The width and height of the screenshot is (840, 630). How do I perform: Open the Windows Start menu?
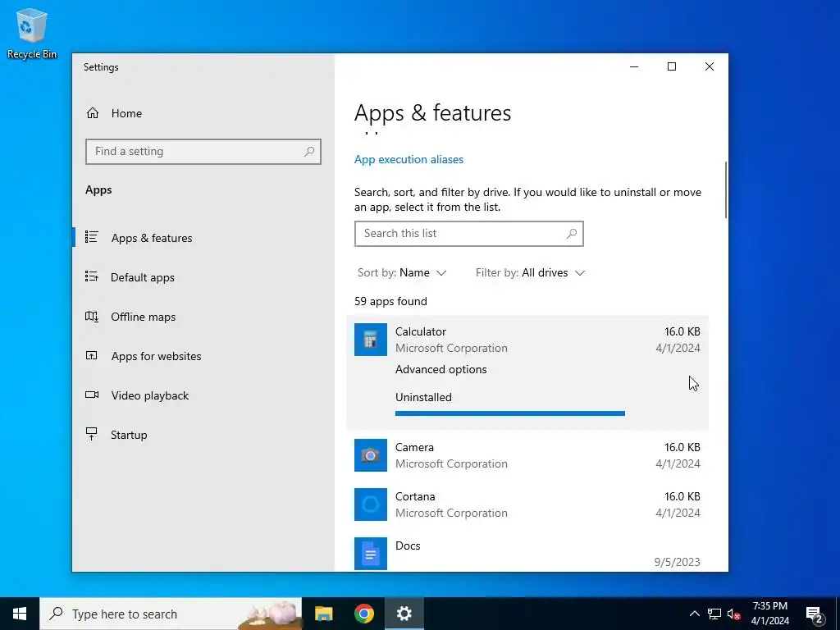20,614
